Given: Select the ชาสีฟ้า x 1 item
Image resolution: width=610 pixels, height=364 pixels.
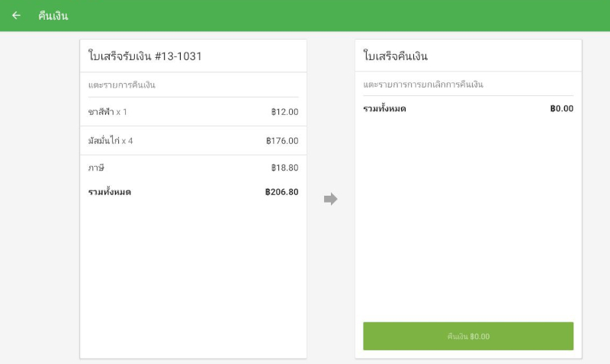Looking at the screenshot, I should pos(108,112).
